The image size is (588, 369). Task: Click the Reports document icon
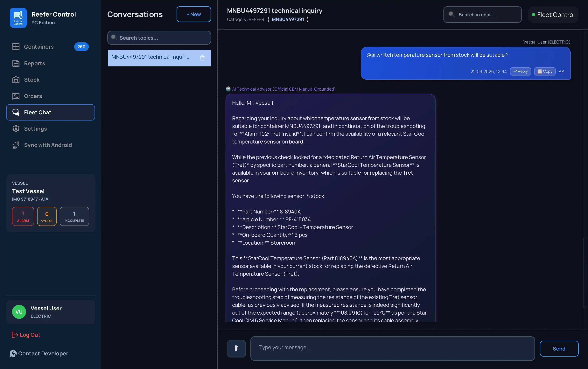click(16, 63)
